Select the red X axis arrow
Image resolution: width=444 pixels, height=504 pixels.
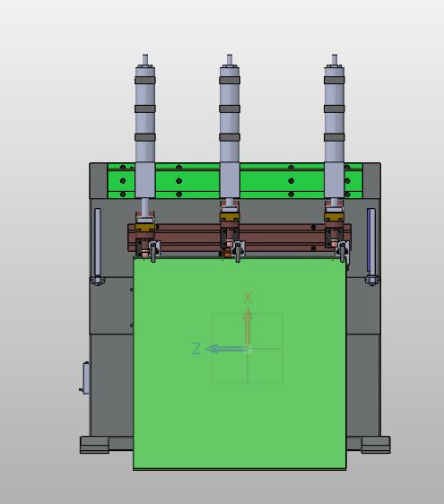click(x=248, y=326)
